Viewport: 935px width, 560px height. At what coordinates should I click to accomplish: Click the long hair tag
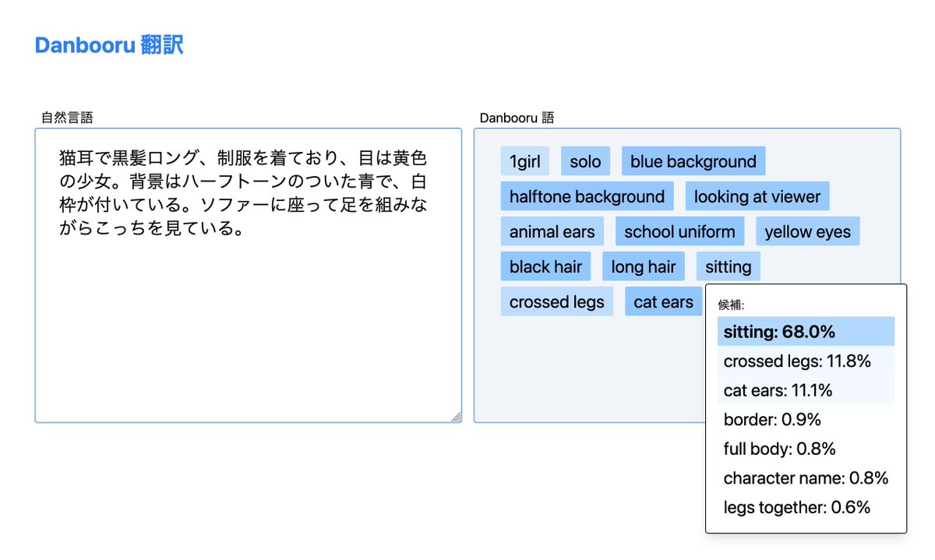pos(644,266)
